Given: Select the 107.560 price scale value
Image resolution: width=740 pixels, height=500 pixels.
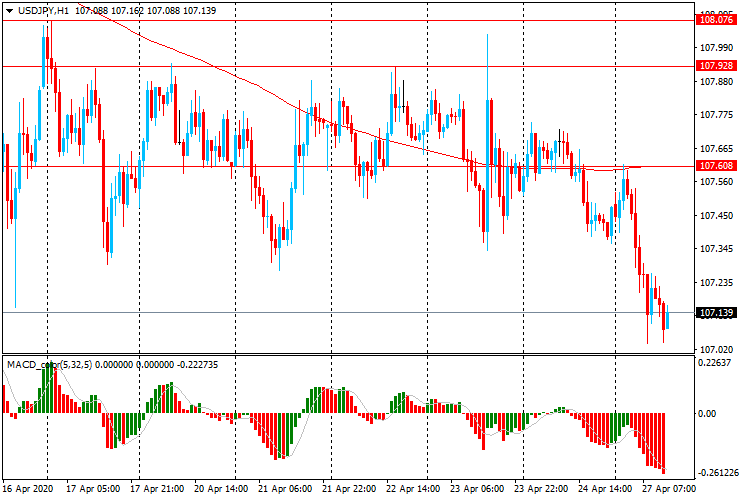Looking at the screenshot, I should coord(716,182).
